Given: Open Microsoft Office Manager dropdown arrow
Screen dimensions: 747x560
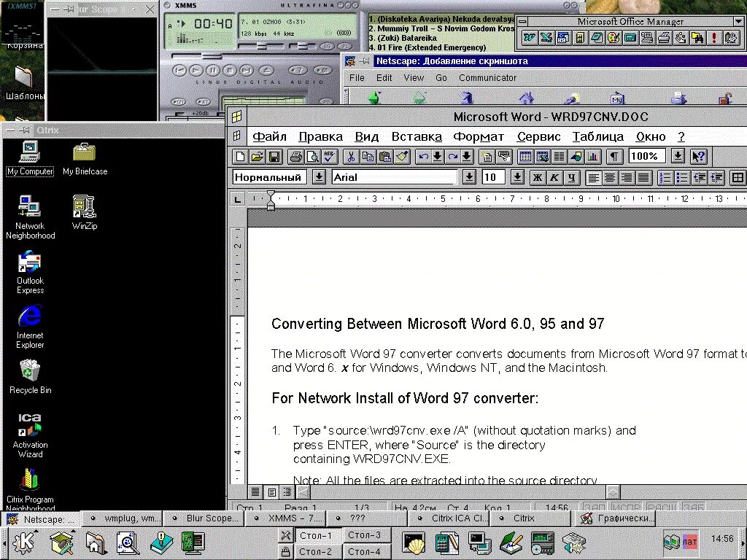Looking at the screenshot, I should point(738,21).
